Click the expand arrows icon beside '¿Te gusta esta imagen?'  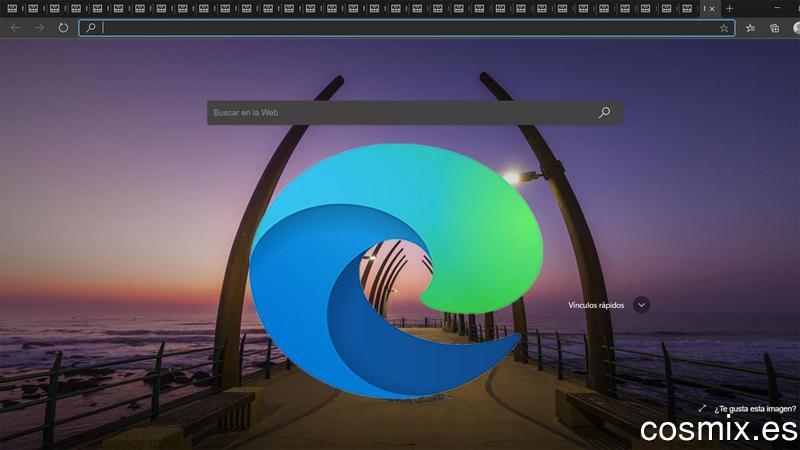702,408
